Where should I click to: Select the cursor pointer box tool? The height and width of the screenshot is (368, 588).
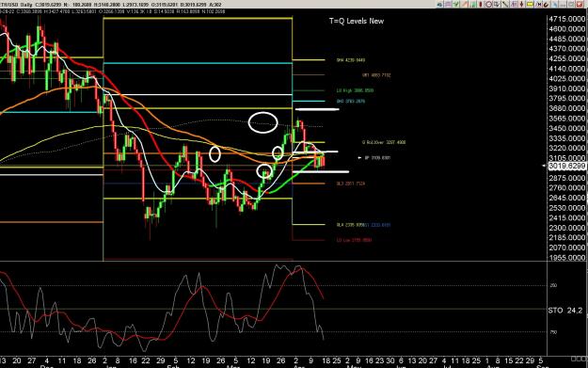coord(497,5)
